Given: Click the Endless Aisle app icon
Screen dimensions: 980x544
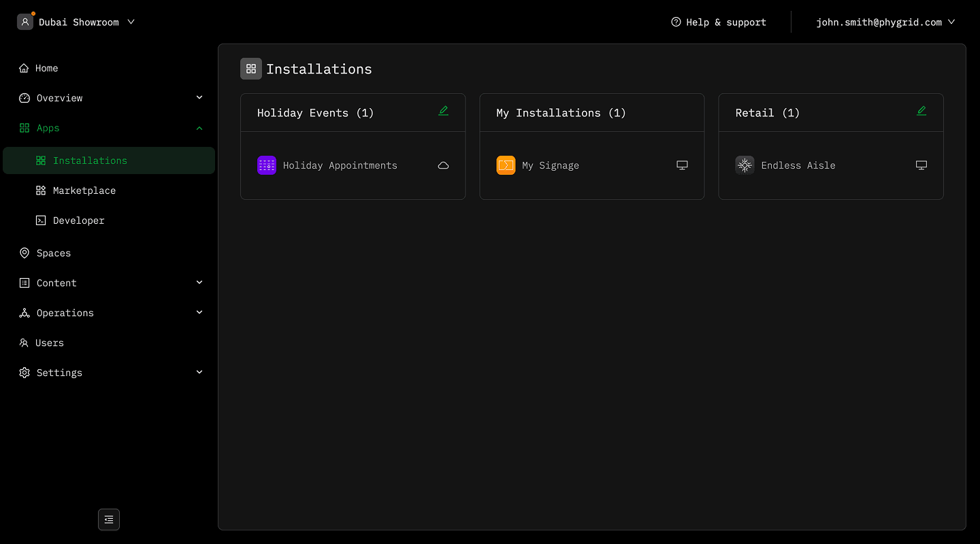Looking at the screenshot, I should click(745, 165).
